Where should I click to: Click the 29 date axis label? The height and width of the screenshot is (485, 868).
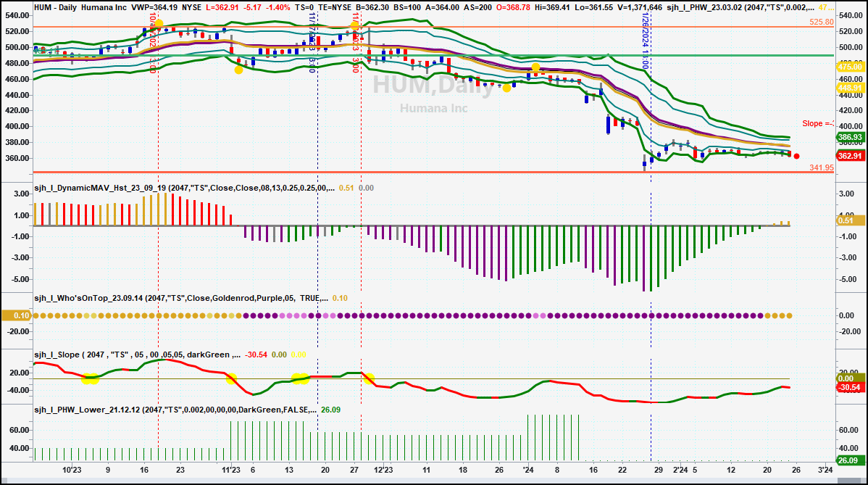click(x=658, y=470)
